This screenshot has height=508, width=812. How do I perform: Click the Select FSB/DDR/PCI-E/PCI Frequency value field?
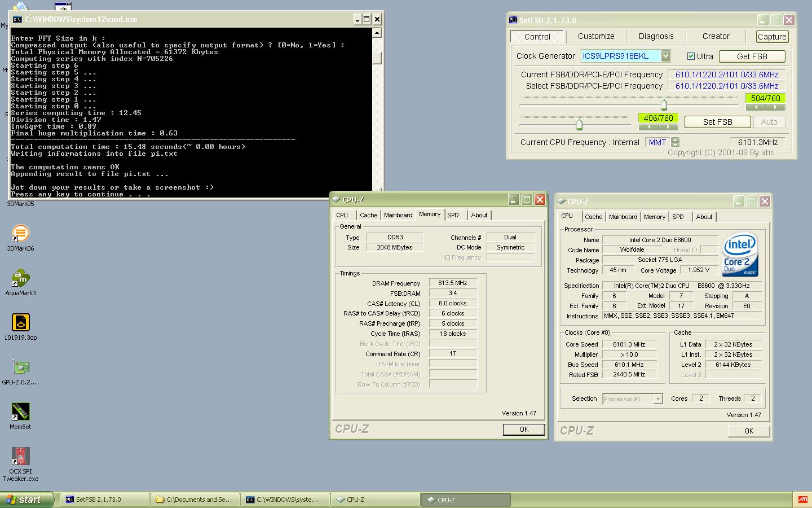(726, 86)
